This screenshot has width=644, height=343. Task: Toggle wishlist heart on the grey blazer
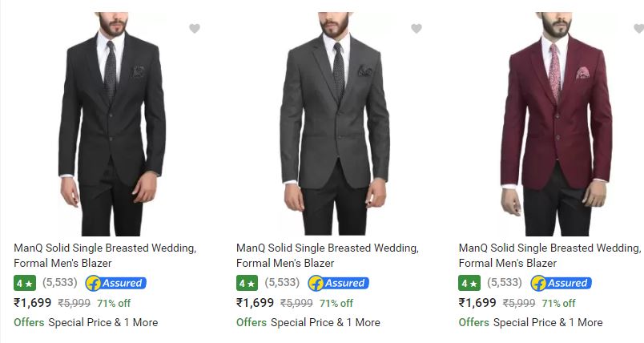pyautogui.click(x=416, y=29)
